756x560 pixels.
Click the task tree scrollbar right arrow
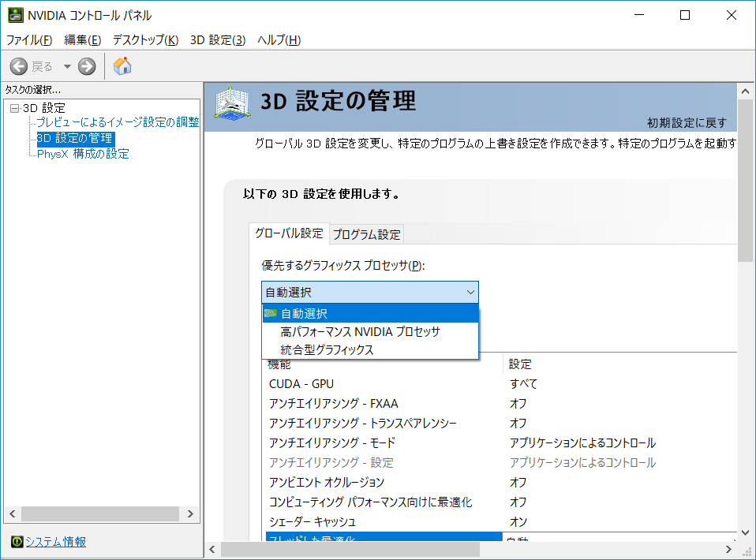coord(190,513)
